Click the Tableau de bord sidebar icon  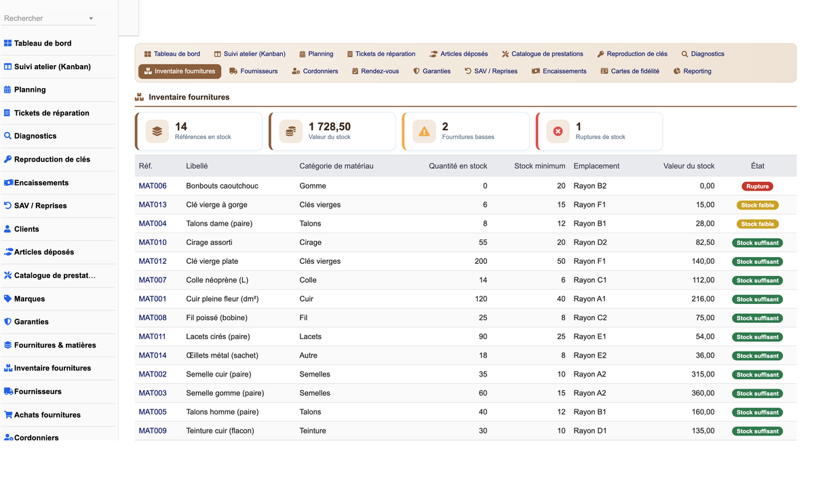click(8, 43)
